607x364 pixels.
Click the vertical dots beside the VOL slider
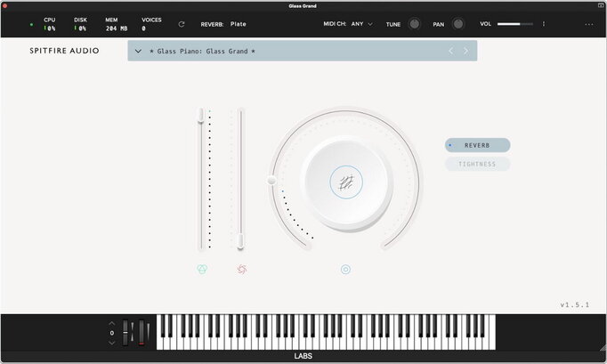(544, 24)
